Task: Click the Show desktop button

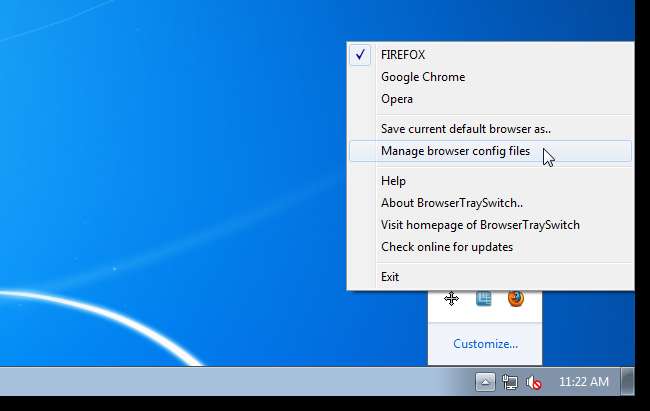Action: tap(627, 381)
